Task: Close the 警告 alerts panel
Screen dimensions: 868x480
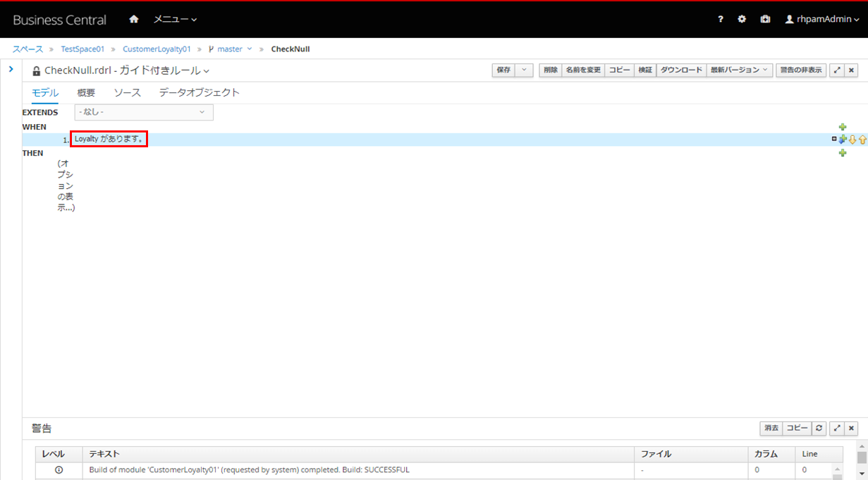Action: tap(851, 428)
